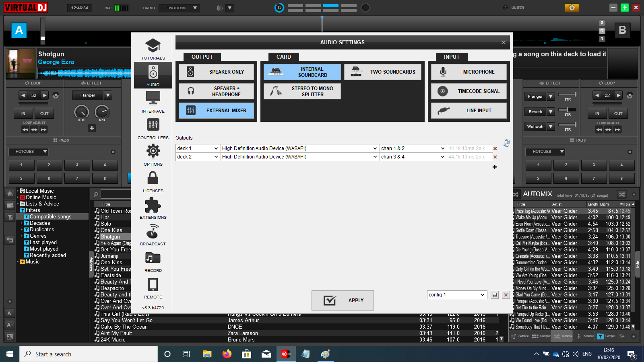Select the Audio settings tab
644x362 pixels.
tap(153, 76)
